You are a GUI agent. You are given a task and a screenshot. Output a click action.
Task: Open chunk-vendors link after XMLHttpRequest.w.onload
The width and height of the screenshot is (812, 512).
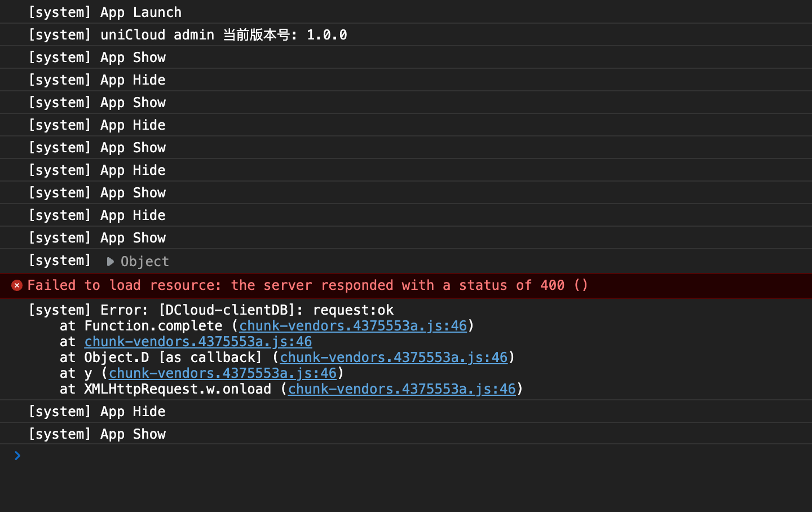(x=401, y=389)
